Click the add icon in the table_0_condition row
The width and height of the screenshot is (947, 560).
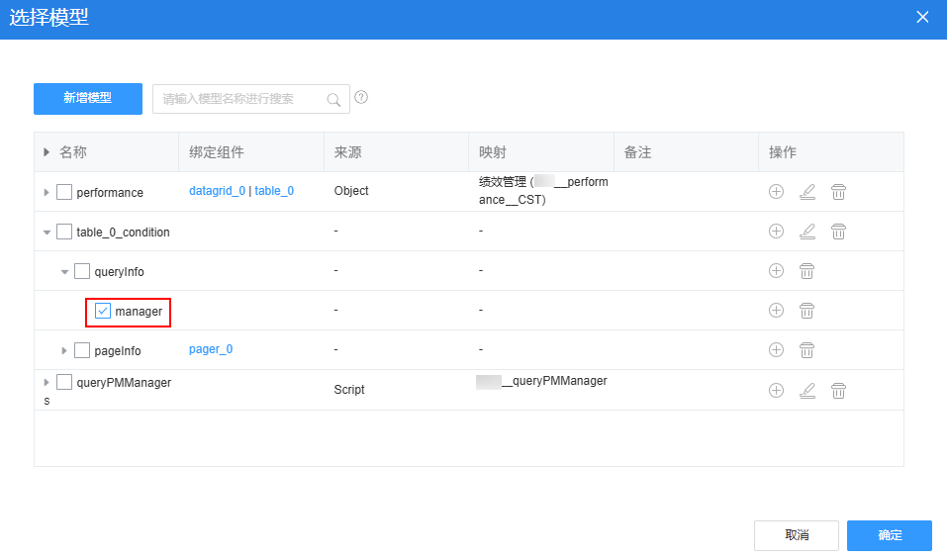tap(776, 232)
